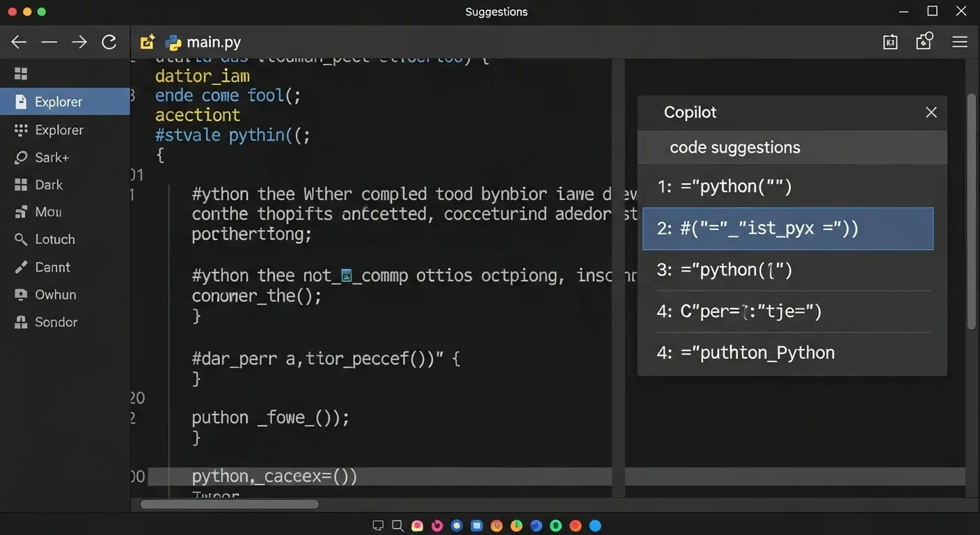Open the hamburger menu top right
Image resolution: width=980 pixels, height=535 pixels.
[x=960, y=42]
